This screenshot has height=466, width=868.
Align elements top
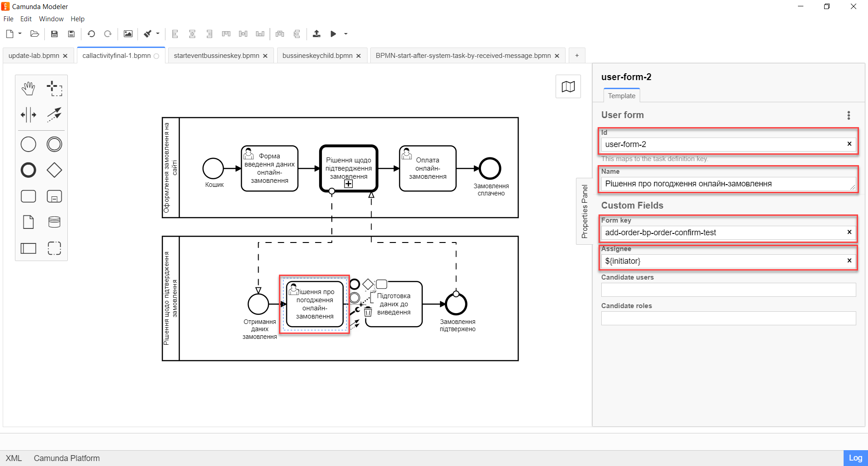pyautogui.click(x=226, y=34)
